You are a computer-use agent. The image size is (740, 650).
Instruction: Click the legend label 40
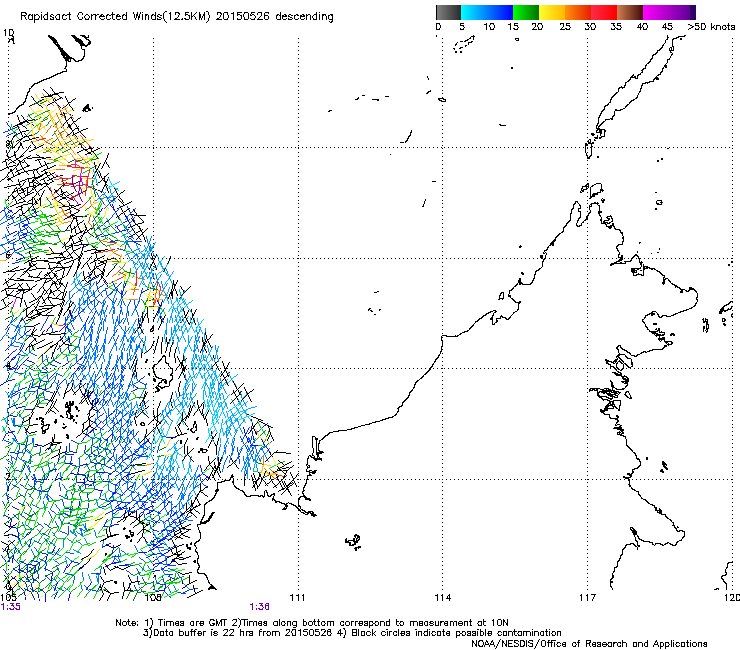(642, 27)
